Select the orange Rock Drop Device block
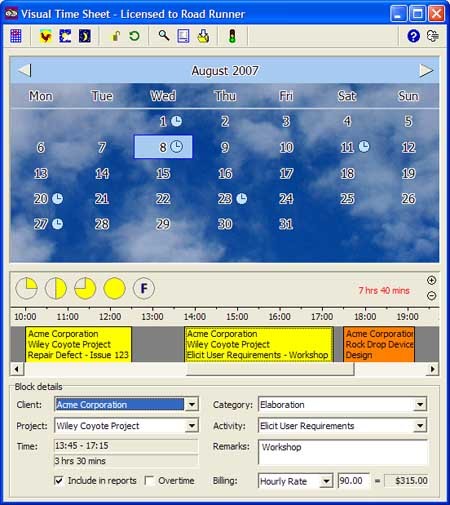This screenshot has width=450, height=505. (x=379, y=344)
